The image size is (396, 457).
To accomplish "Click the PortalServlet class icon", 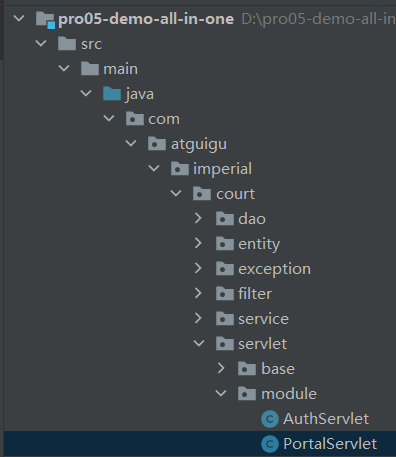I will (x=270, y=444).
